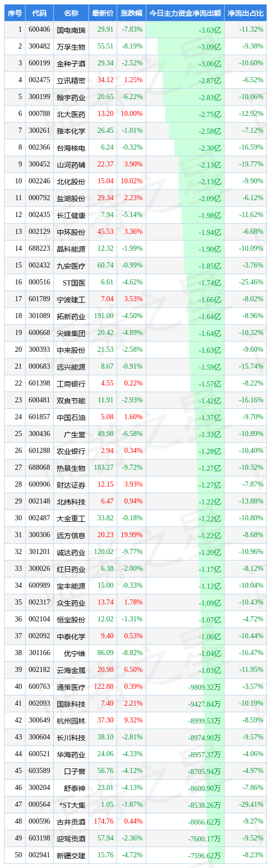Click the 涨跌幅 column header
Image resolution: width=267 pixels, height=868 pixels.
pyautogui.click(x=131, y=13)
